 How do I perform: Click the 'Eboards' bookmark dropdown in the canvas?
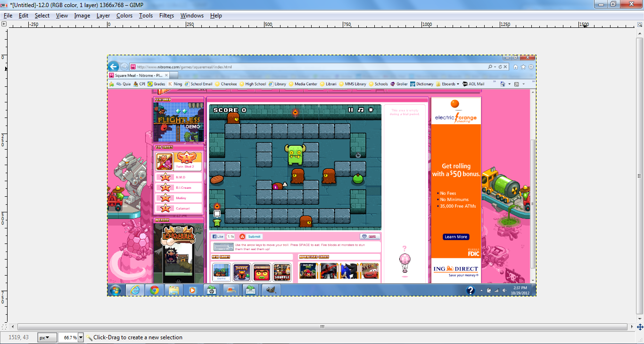click(448, 84)
